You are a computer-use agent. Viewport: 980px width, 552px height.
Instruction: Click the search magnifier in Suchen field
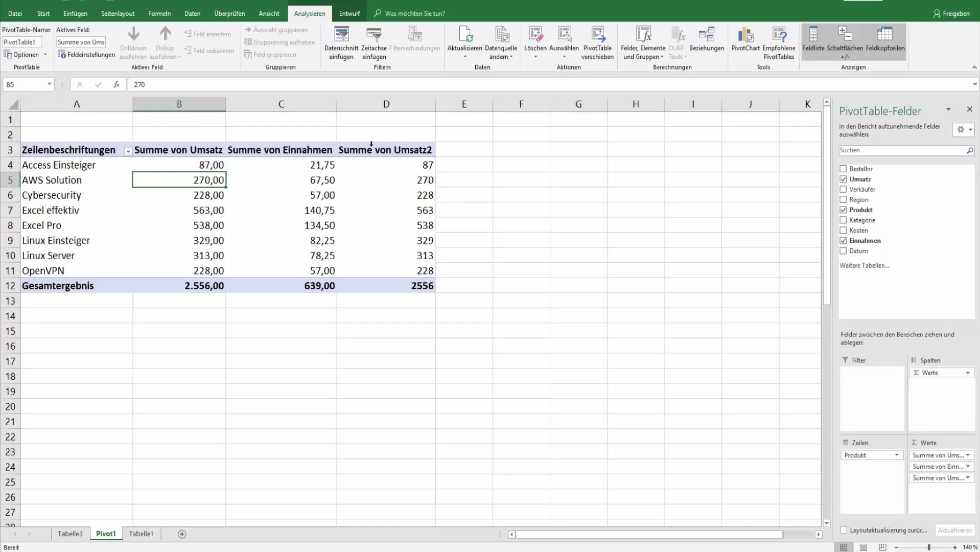(969, 150)
